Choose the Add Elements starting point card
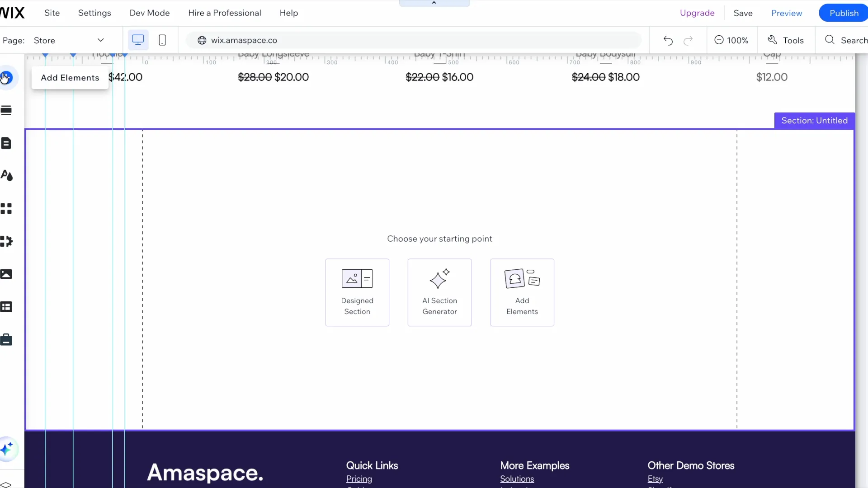 [x=522, y=292]
